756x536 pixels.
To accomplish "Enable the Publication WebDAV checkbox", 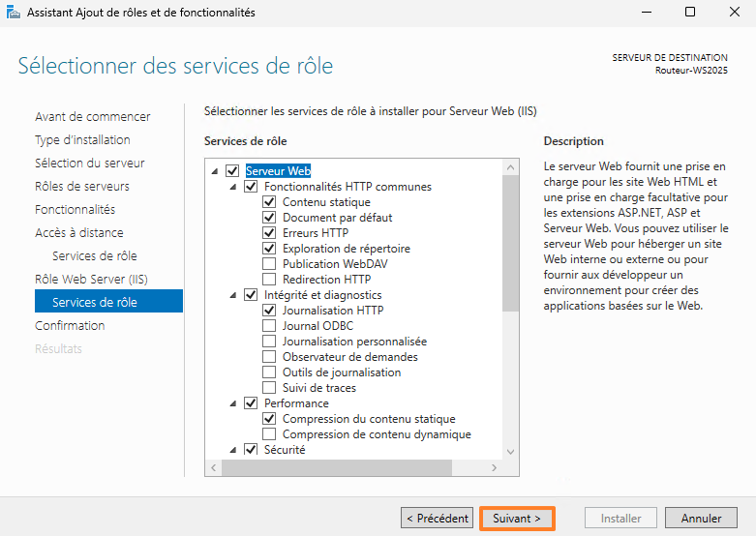I will coord(269,264).
